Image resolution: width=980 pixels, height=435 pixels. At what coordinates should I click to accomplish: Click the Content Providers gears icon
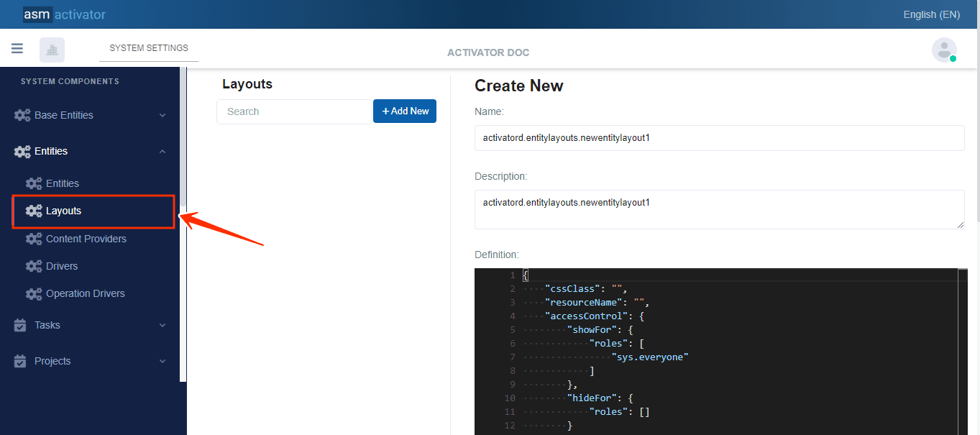(34, 239)
